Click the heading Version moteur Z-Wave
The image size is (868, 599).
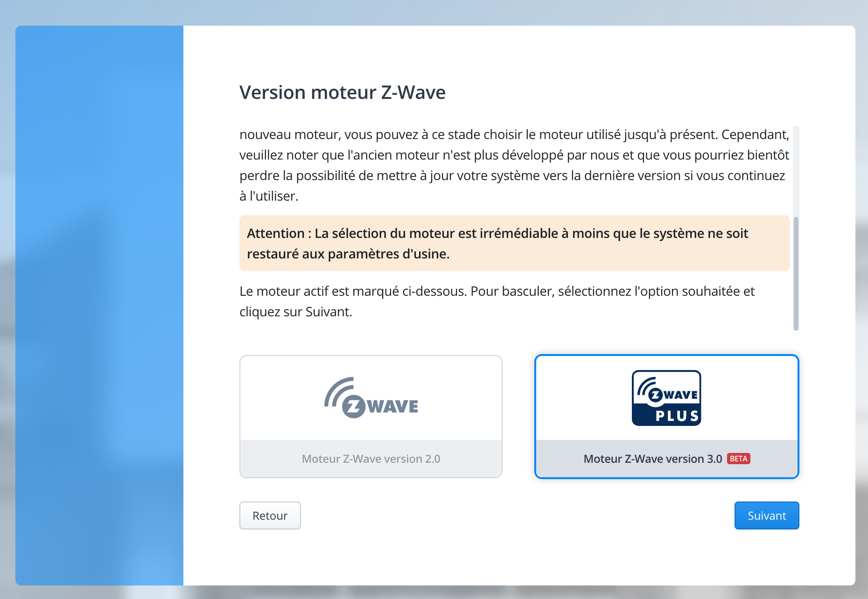click(x=343, y=92)
